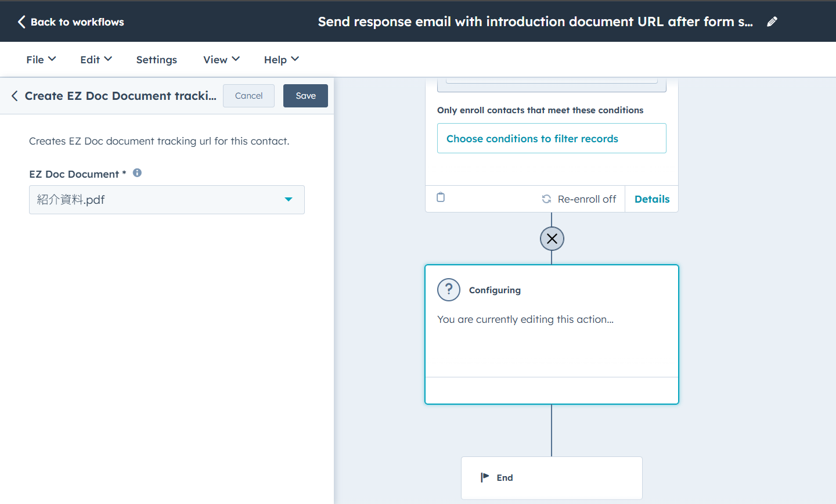Click the question mark icon in Configuring card
The height and width of the screenshot is (504, 836).
[x=449, y=290]
